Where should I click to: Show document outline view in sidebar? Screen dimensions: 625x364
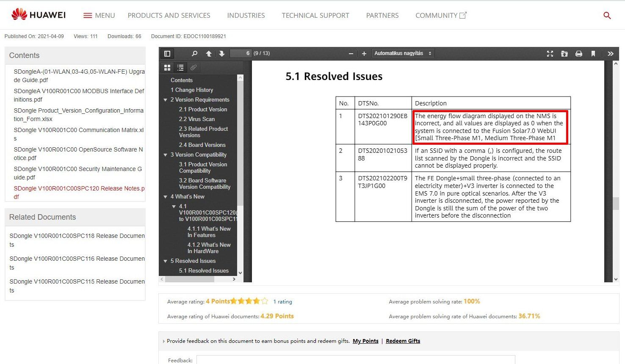tap(180, 67)
